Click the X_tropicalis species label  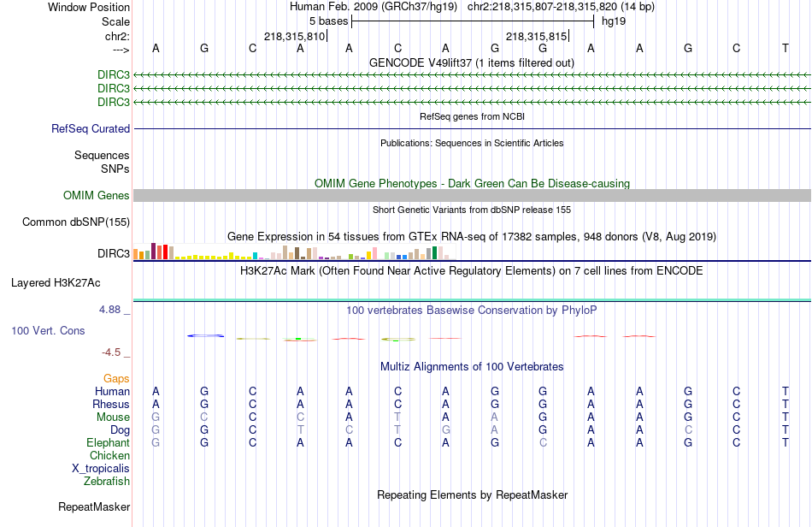[101, 469]
